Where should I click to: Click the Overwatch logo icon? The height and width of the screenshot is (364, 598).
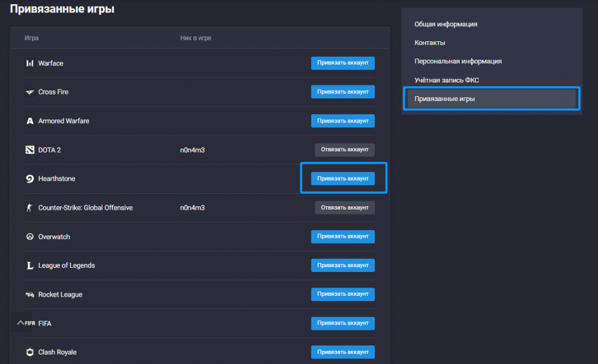point(30,237)
